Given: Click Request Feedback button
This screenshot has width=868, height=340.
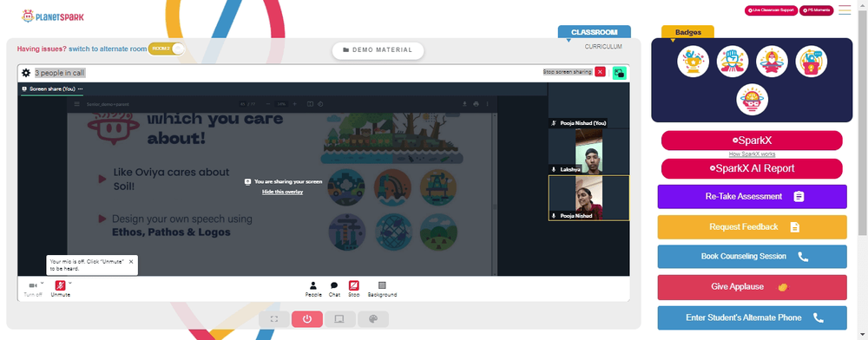Looking at the screenshot, I should pyautogui.click(x=752, y=226).
